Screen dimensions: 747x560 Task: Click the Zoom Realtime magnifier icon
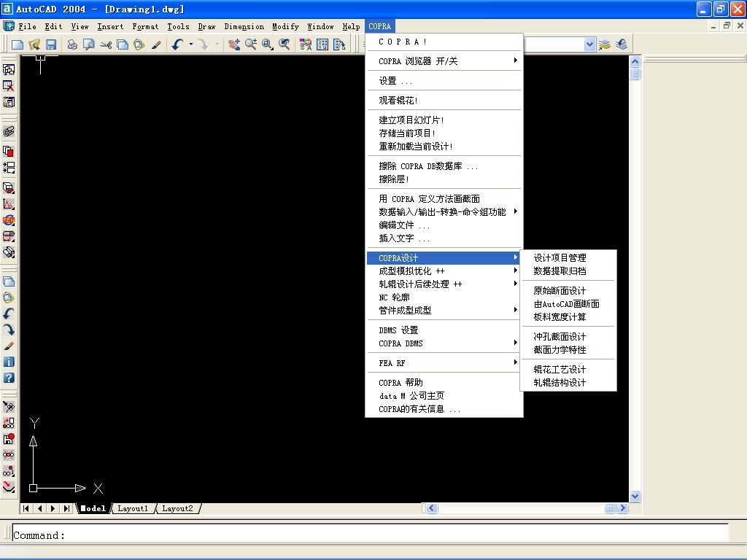pos(251,44)
